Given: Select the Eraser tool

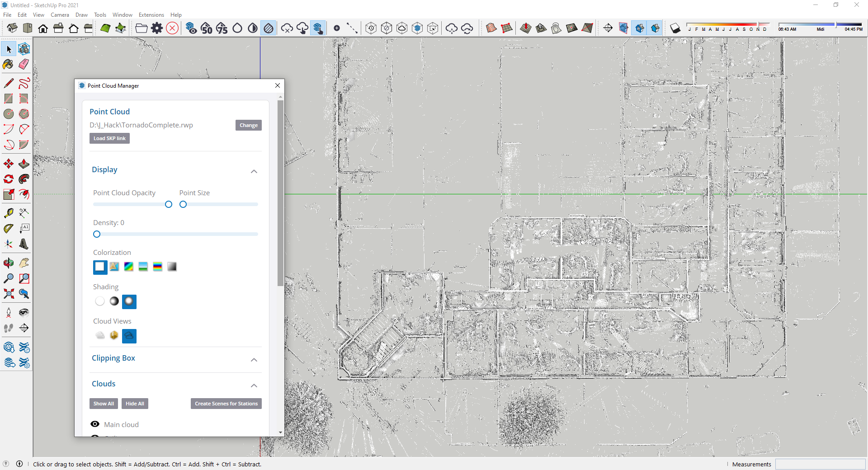Looking at the screenshot, I should (x=24, y=64).
